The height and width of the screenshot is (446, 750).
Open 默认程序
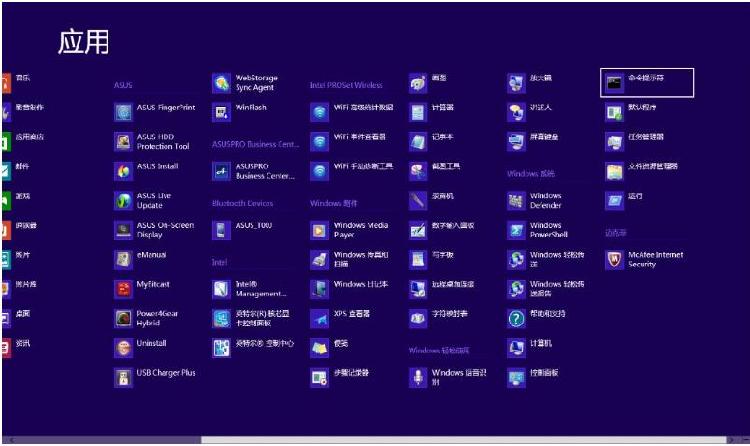[631, 112]
